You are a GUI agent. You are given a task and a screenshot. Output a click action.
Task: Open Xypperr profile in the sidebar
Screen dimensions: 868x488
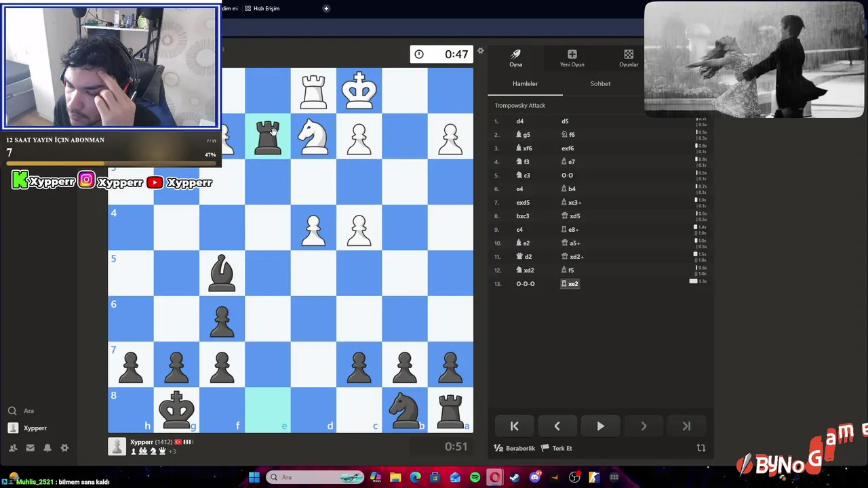27,428
